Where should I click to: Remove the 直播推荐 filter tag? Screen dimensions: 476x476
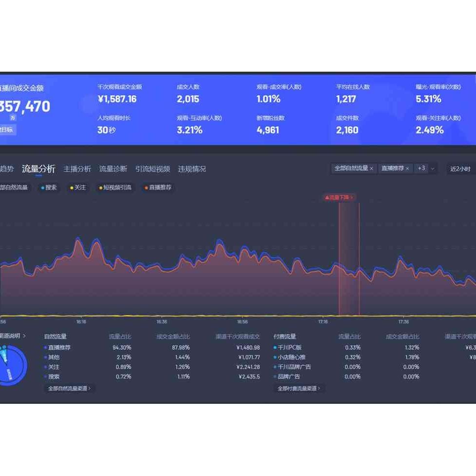pyautogui.click(x=408, y=169)
